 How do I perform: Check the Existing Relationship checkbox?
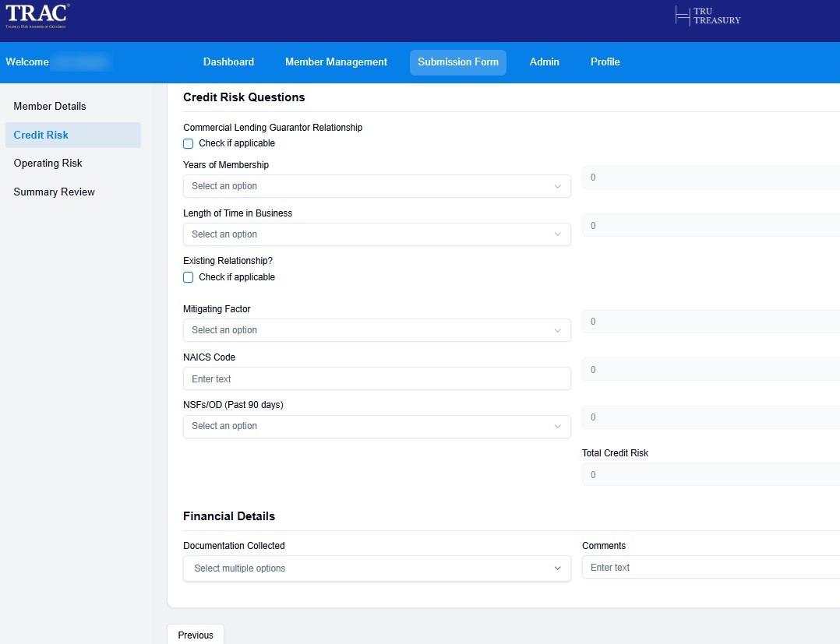tap(188, 277)
